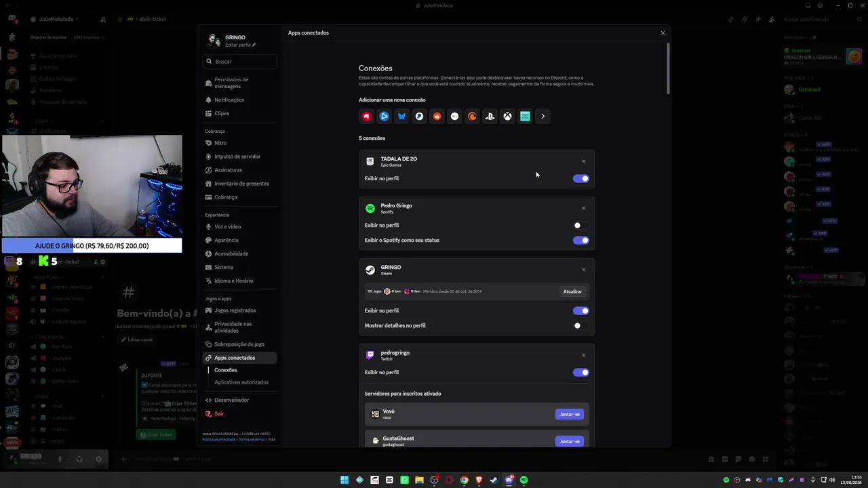The width and height of the screenshot is (868, 488).
Task: Open the Windows Start menu
Action: point(344,481)
